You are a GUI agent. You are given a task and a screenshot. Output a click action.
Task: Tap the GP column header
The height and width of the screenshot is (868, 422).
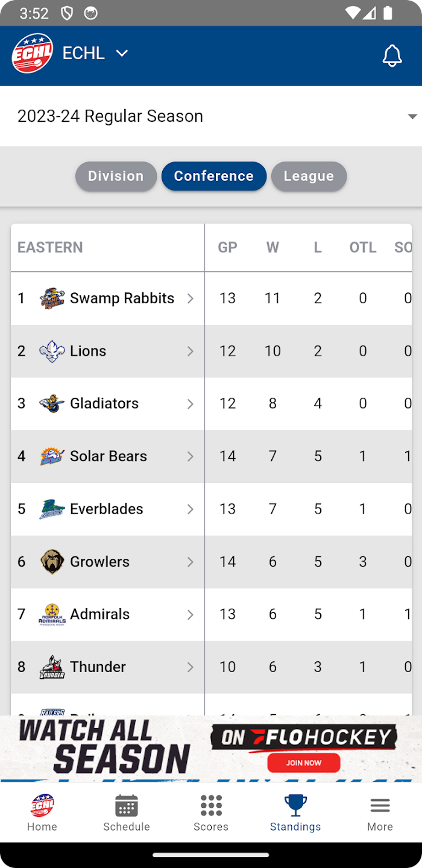[x=227, y=247]
